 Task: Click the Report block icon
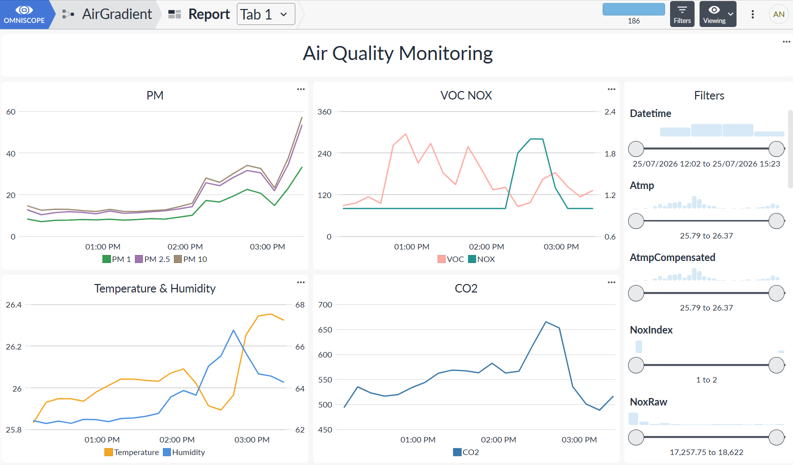pos(174,14)
